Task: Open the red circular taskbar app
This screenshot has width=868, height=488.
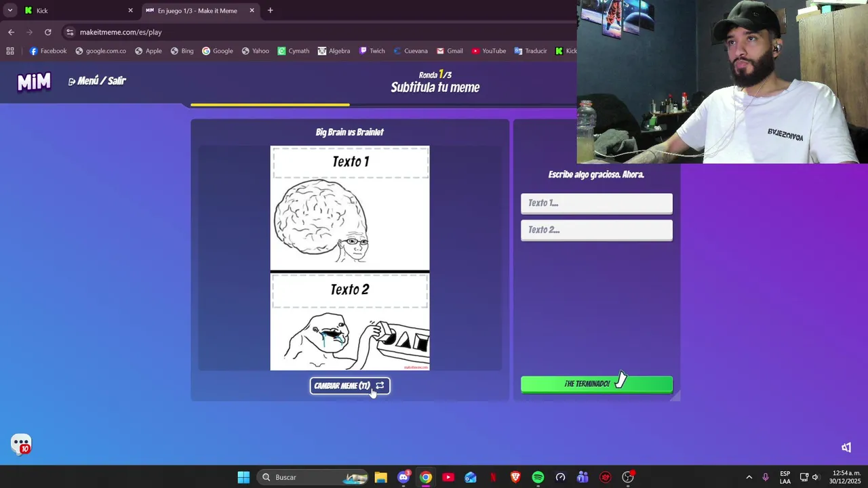Action: (606, 477)
